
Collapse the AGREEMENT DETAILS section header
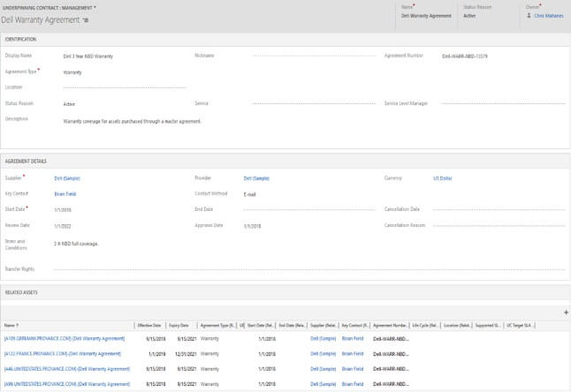pyautogui.click(x=26, y=161)
